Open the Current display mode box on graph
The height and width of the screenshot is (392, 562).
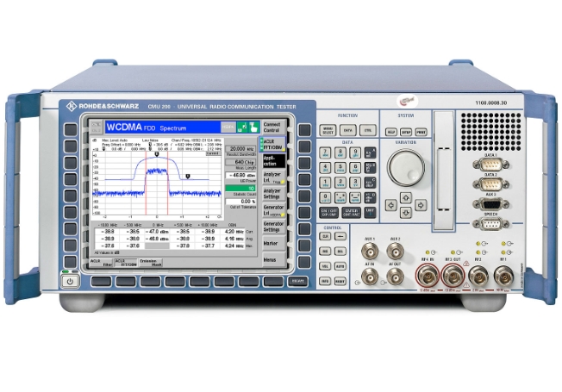tap(213, 153)
